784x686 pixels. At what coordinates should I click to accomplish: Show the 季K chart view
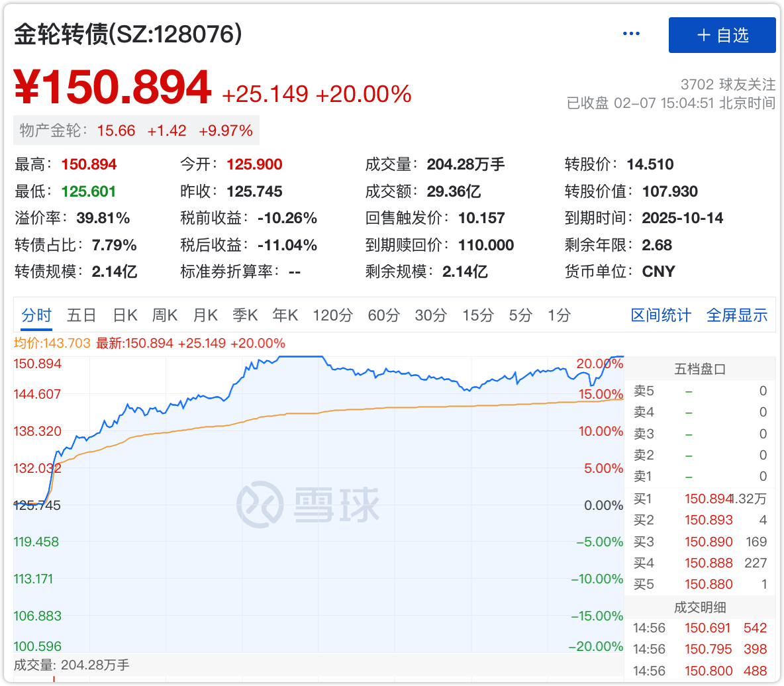tap(245, 316)
